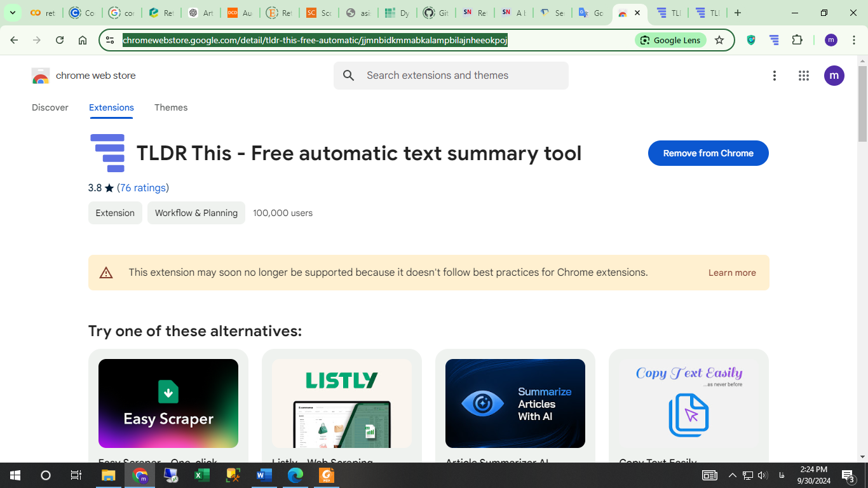Open Task View on the taskbar

[76, 475]
